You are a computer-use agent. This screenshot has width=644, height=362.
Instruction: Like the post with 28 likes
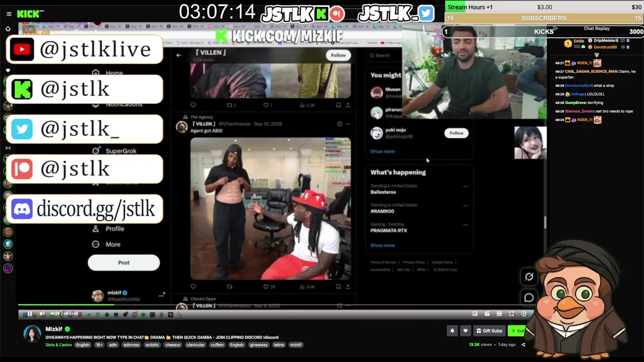269,287
